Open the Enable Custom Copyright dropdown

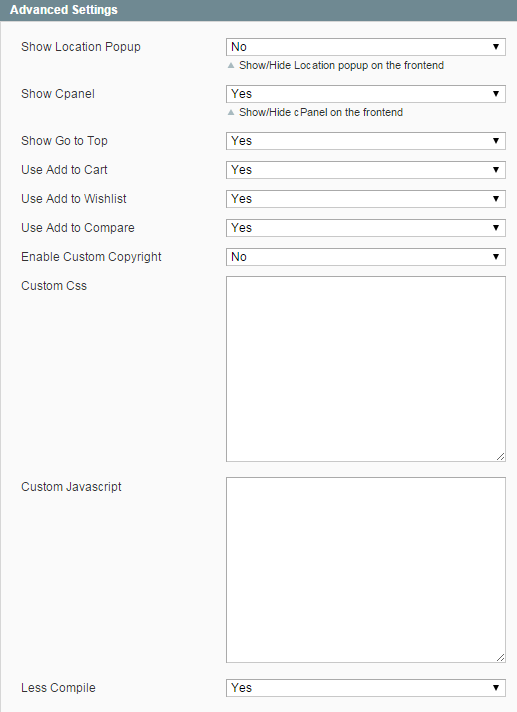point(366,257)
